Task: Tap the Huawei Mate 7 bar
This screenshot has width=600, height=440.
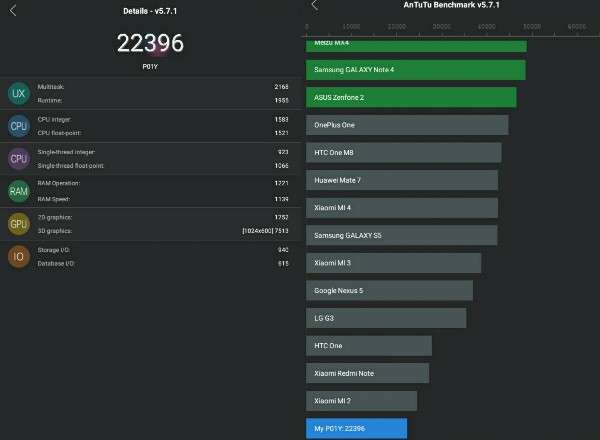Action: tap(402, 180)
